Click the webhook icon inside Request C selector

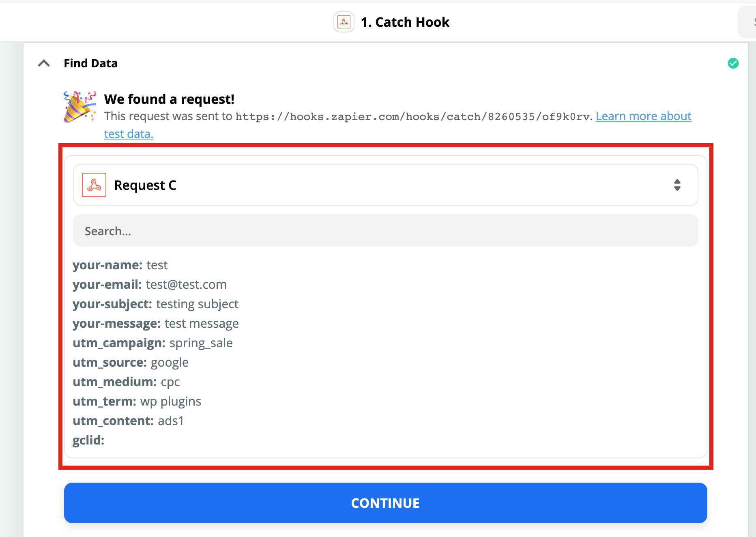[94, 185]
